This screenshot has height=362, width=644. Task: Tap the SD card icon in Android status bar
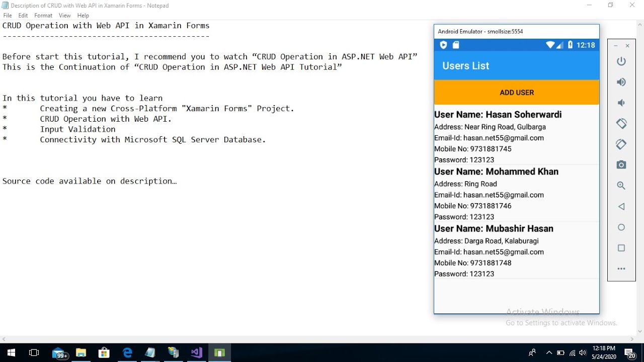(x=456, y=45)
